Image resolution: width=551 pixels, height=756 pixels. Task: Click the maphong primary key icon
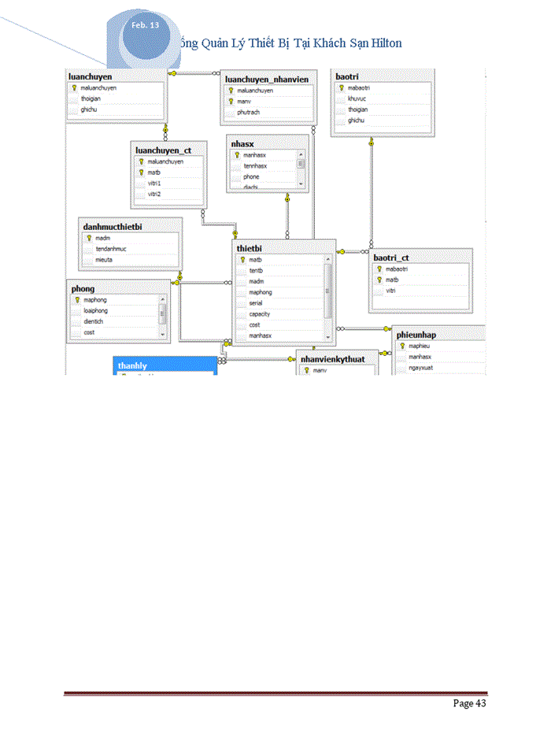coord(76,300)
